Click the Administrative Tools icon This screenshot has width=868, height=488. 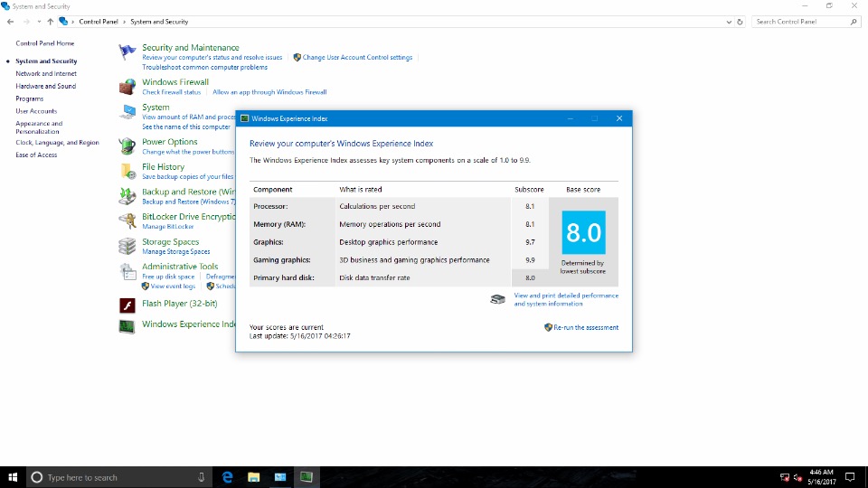(x=127, y=271)
